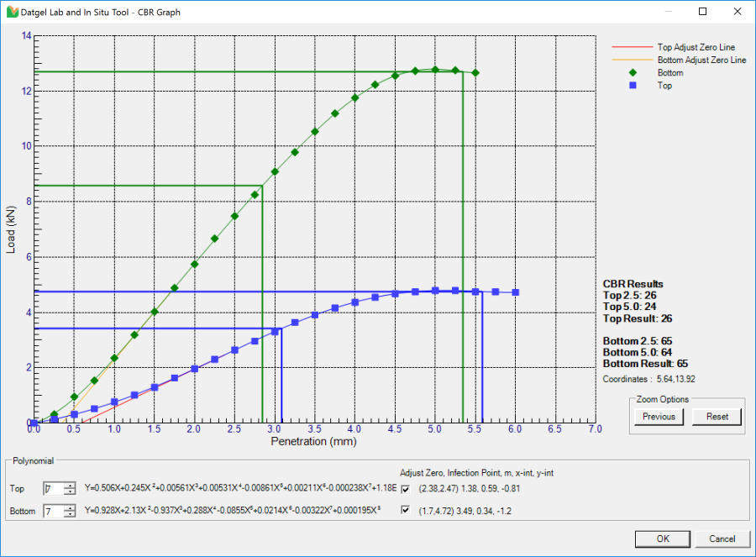Viewport: 756px width, 557px height.
Task: Click the red Top Adjust Zero Line legend sample
Action: click(x=634, y=47)
